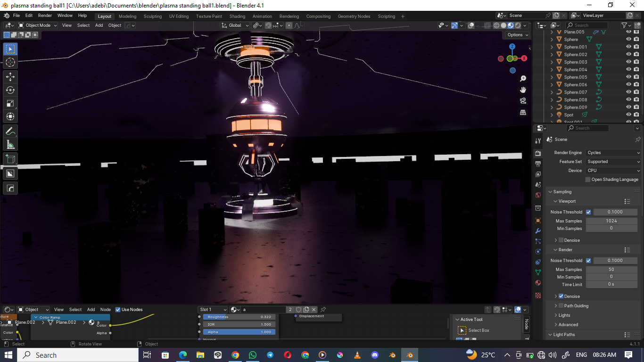Select the Measure tool
The width and height of the screenshot is (644, 362).
click(x=10, y=145)
